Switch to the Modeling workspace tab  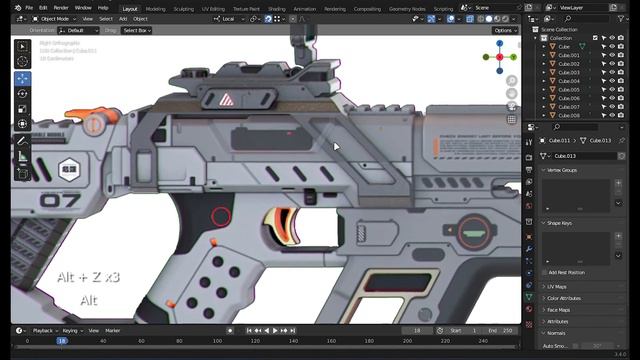pos(156,9)
